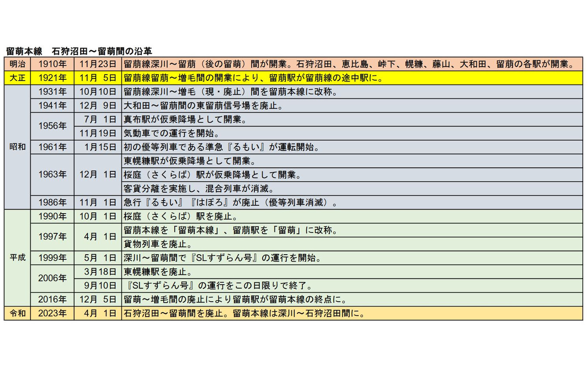Click the 客貨分離を実施 row
The image size is (588, 368).
pos(352,188)
